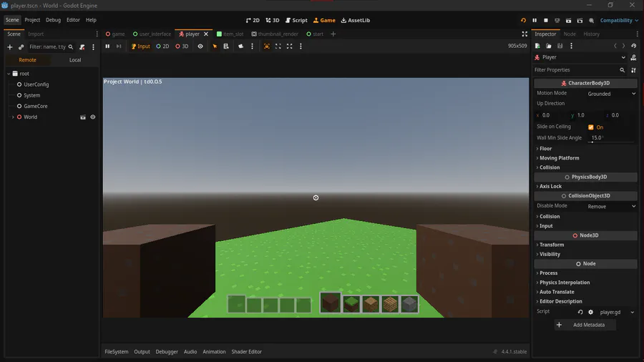
Task: Load an existing resource in the Inspector
Action: tap(548, 46)
